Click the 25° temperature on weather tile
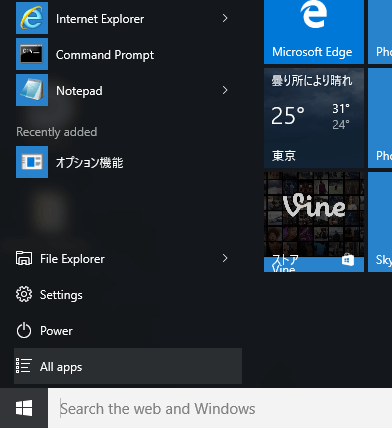 (x=288, y=116)
